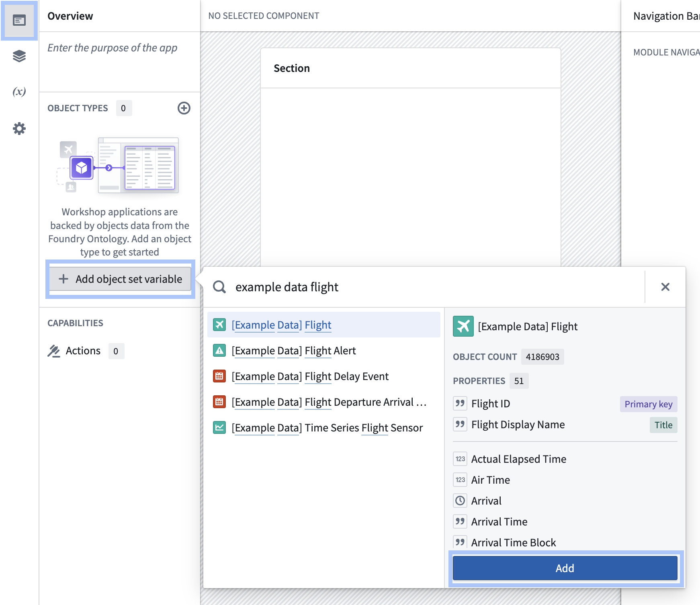
Task: Click the search magnifier icon
Action: (219, 287)
